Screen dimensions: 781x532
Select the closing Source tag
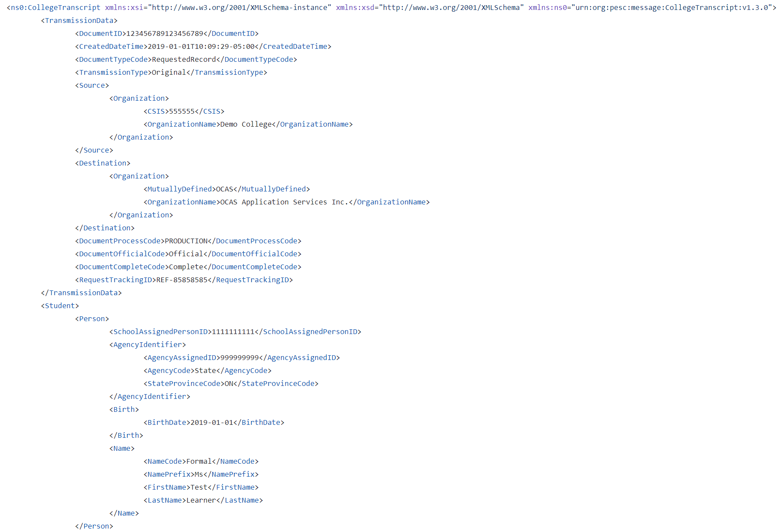click(x=94, y=150)
